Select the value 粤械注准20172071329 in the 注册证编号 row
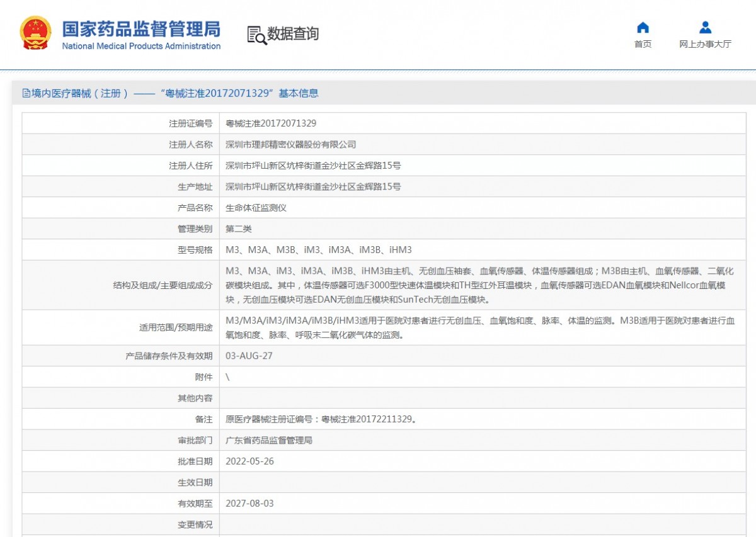Image resolution: width=756 pixels, height=537 pixels. (x=271, y=123)
